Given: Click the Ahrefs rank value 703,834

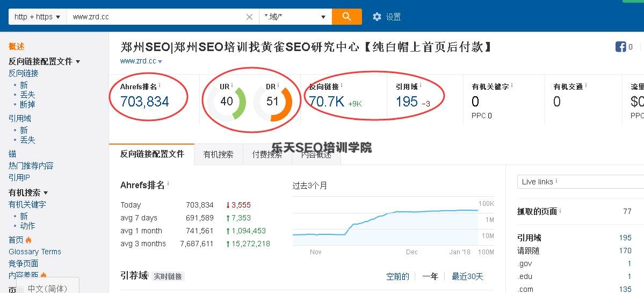Looking at the screenshot, I should point(144,102).
